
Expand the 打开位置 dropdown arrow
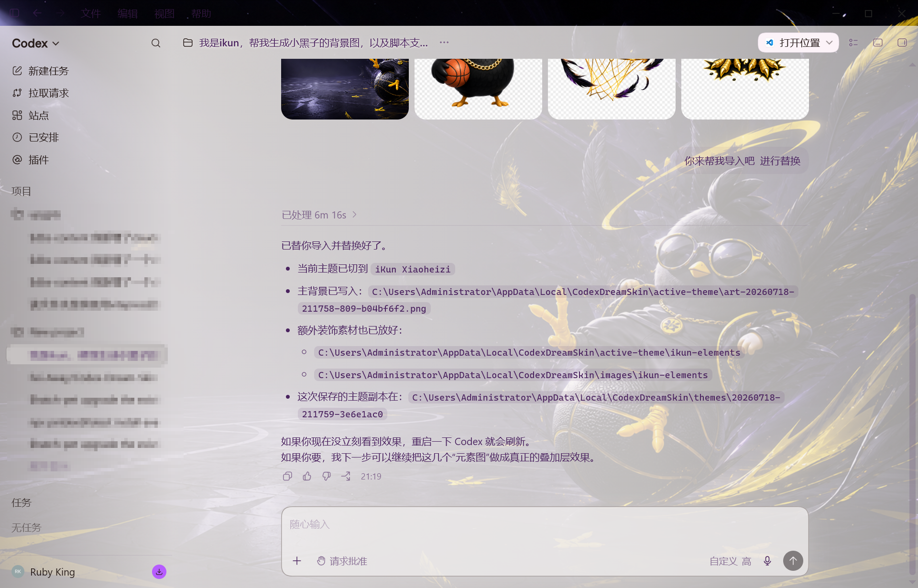click(830, 43)
